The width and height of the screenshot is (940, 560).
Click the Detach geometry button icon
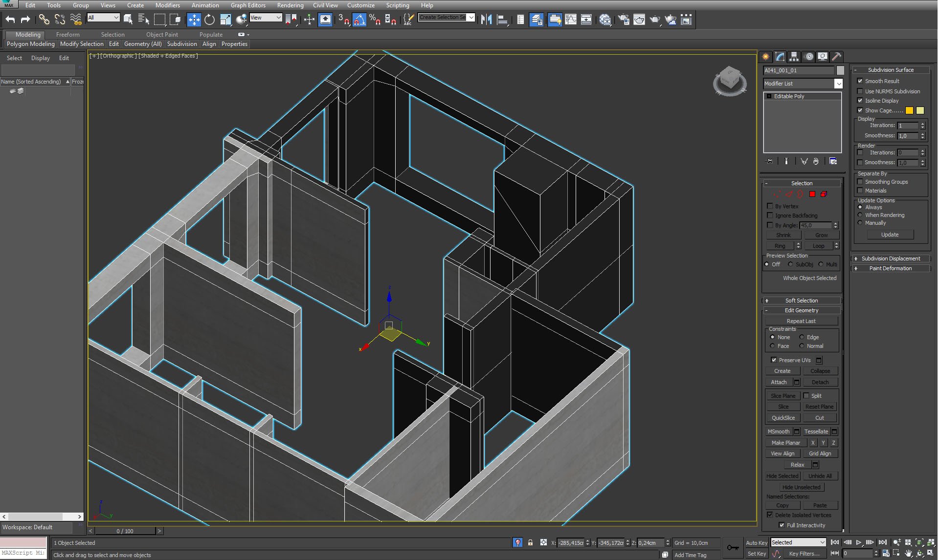point(819,381)
